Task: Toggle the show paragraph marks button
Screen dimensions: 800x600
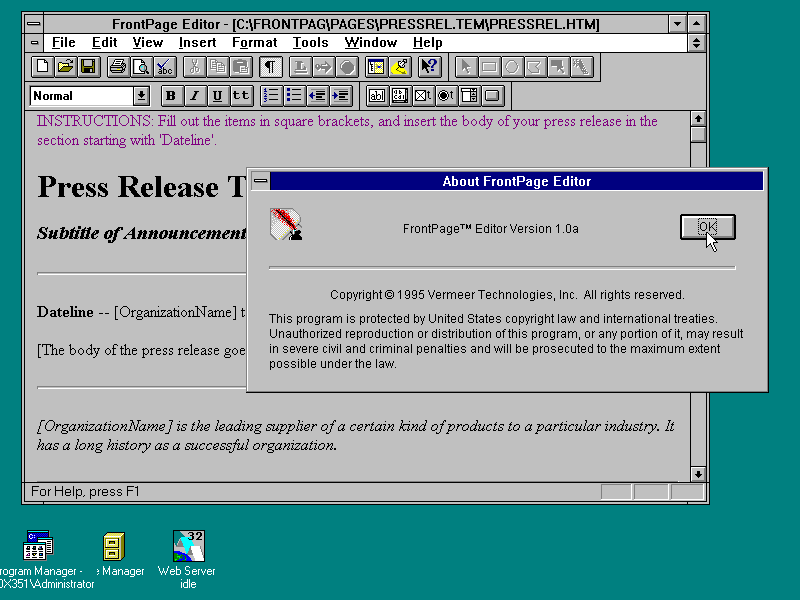Action: coord(270,67)
